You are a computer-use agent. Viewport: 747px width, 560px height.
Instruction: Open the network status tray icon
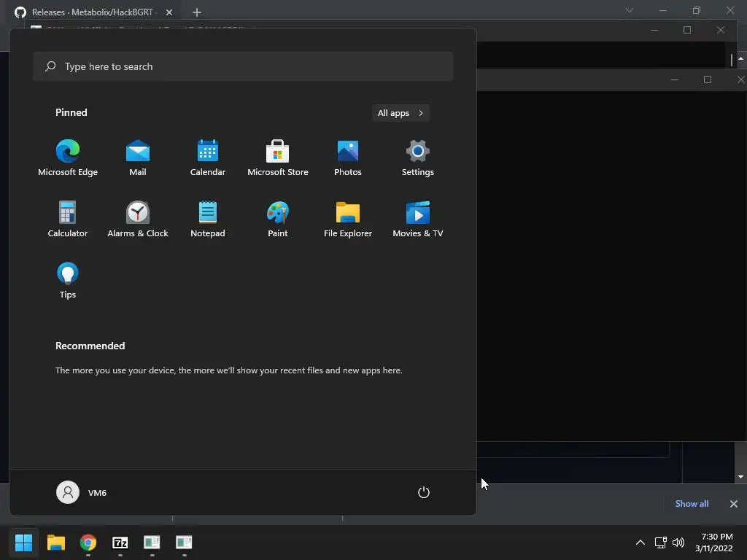coord(660,542)
